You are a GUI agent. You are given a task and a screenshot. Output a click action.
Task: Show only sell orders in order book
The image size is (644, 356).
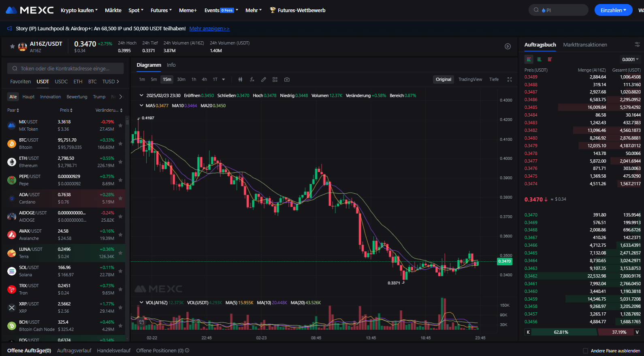point(550,59)
